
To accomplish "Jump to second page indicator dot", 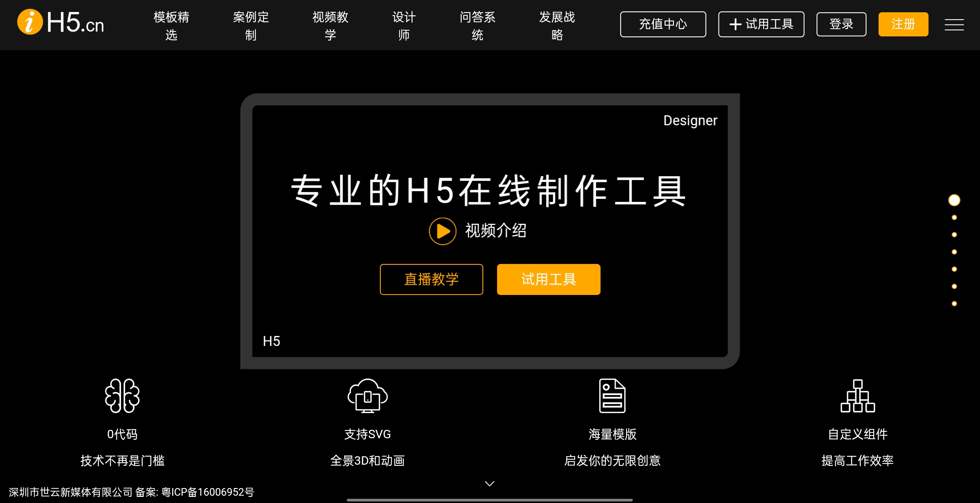I will click(954, 218).
